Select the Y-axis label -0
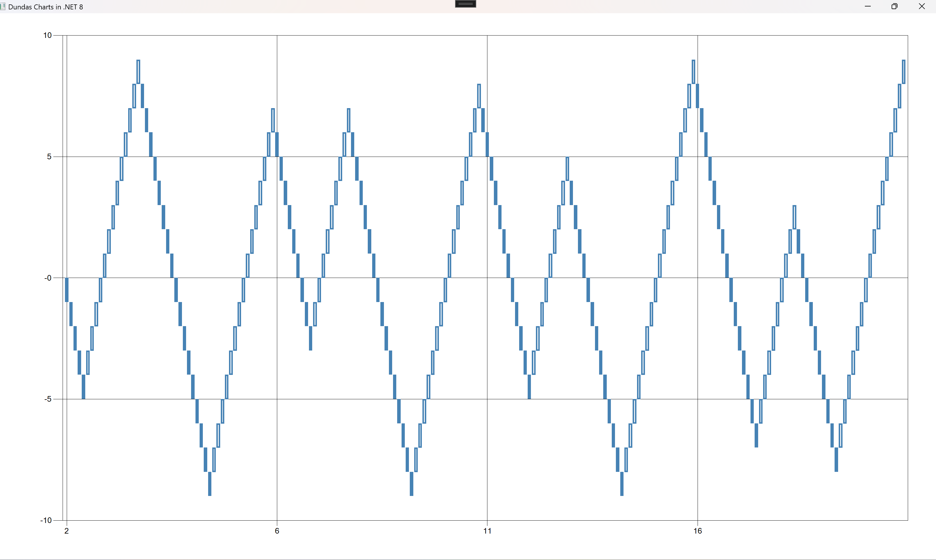 pyautogui.click(x=48, y=278)
